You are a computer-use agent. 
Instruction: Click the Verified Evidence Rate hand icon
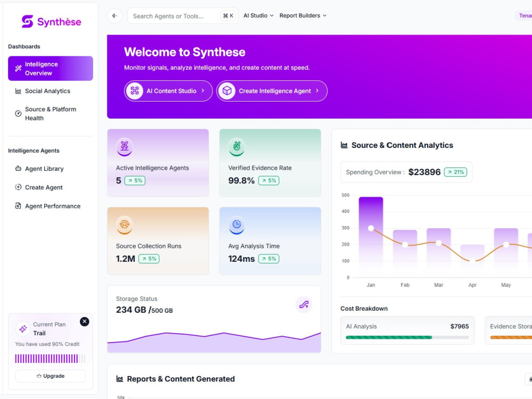click(237, 146)
